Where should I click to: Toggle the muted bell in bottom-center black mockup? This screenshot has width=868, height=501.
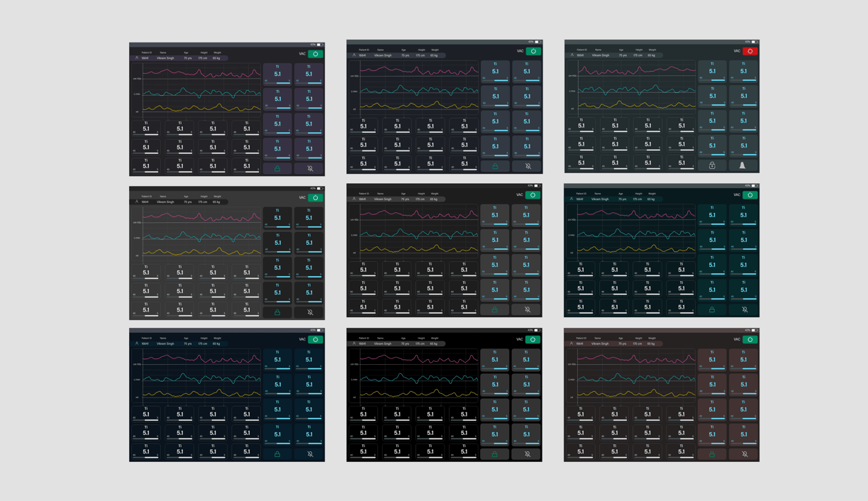tap(528, 454)
